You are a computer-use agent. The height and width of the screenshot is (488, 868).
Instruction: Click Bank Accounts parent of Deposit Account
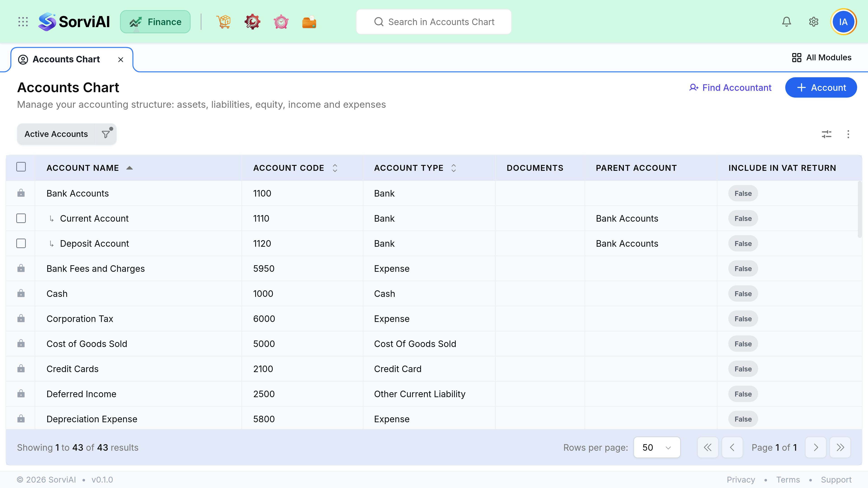point(627,244)
